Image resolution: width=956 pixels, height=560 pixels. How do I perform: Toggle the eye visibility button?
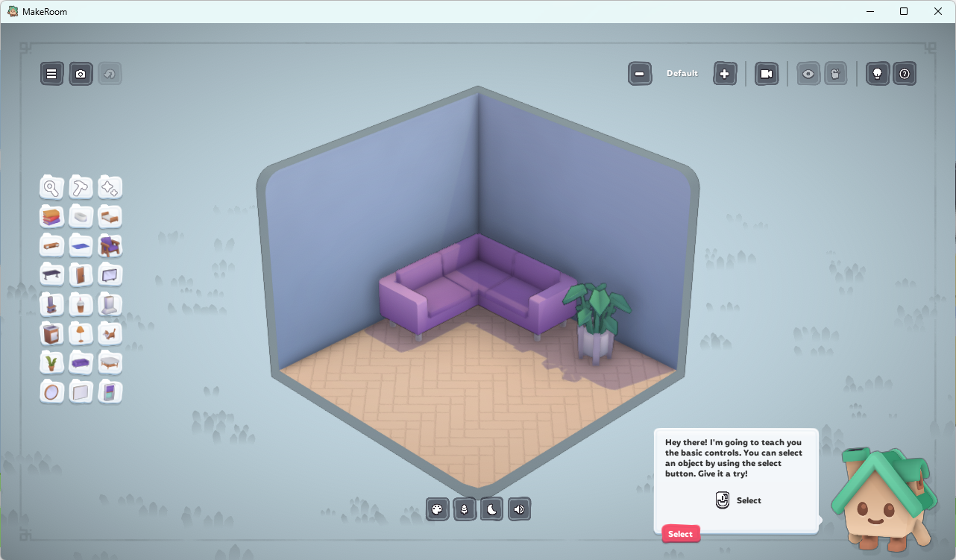(808, 74)
